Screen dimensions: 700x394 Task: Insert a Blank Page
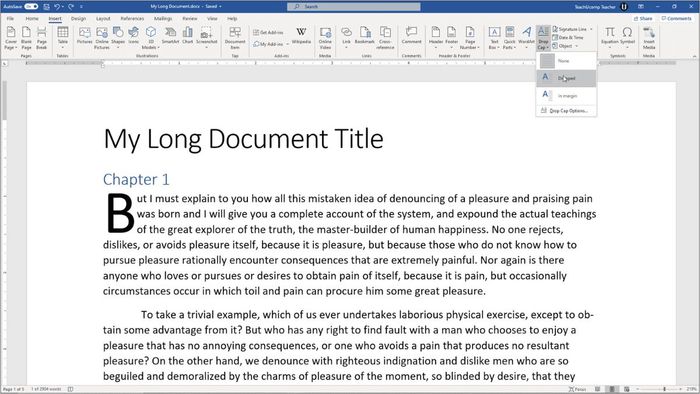26,37
